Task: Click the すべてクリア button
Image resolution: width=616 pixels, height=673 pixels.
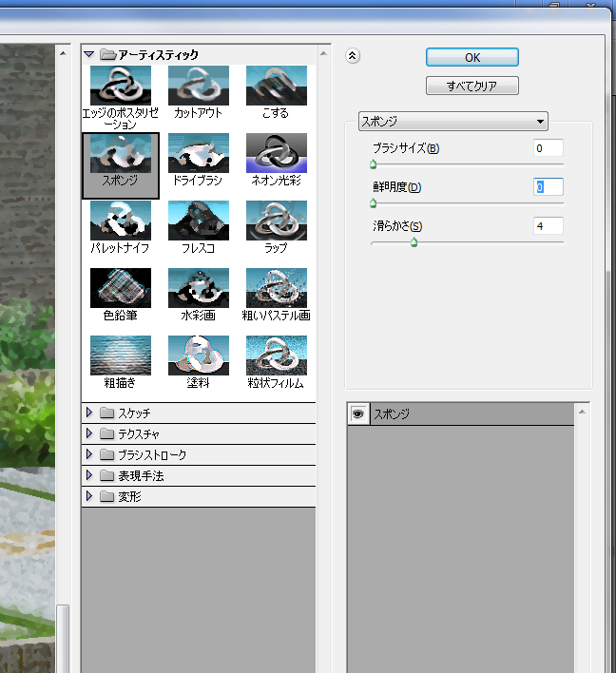Action: tap(472, 86)
